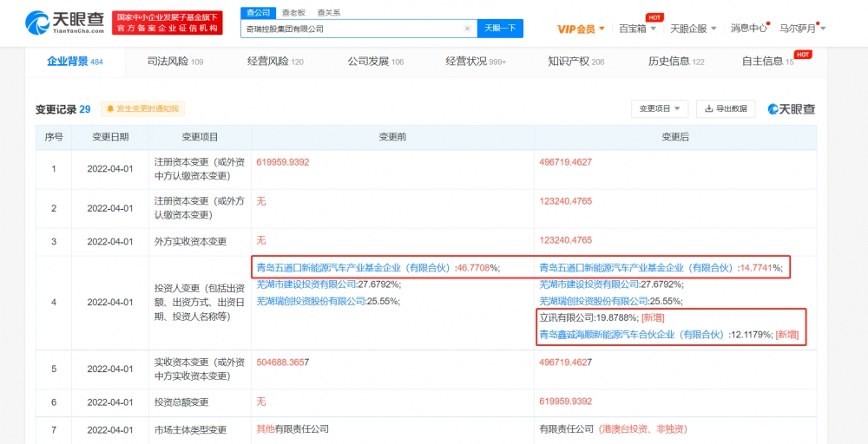Viewport: 868px width, 444px height.
Task: Click the company name search input field
Action: pos(352,29)
